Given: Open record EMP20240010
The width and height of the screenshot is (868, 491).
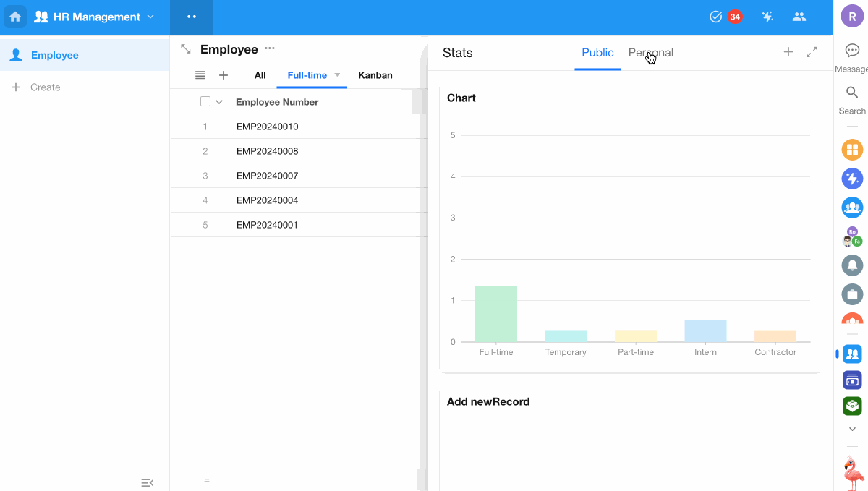Looking at the screenshot, I should (267, 127).
